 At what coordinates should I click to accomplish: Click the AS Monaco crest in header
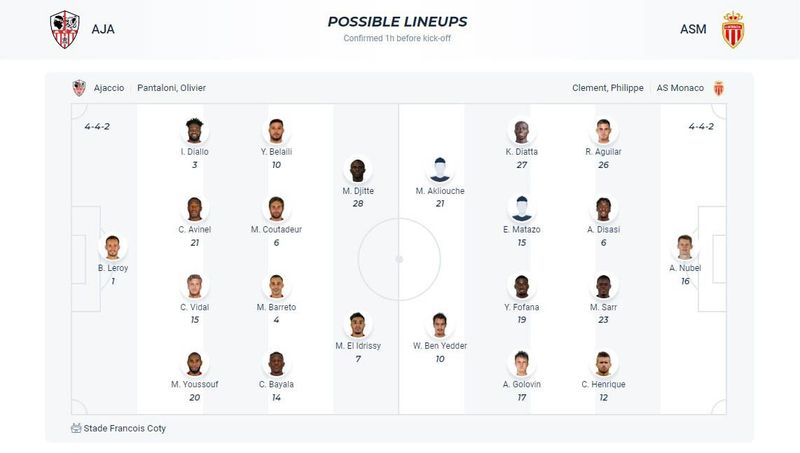[x=733, y=30]
